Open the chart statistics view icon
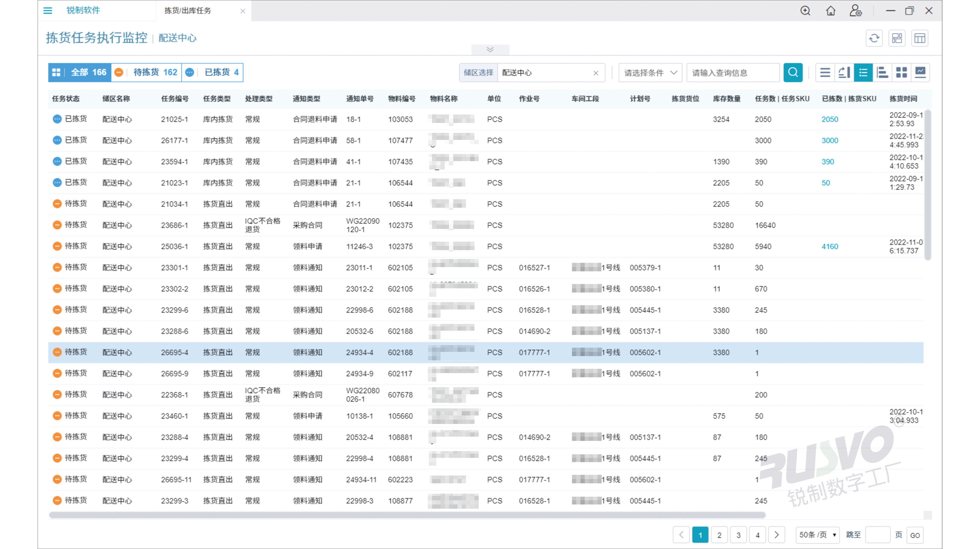The image size is (980, 549). pyautogui.click(x=920, y=72)
